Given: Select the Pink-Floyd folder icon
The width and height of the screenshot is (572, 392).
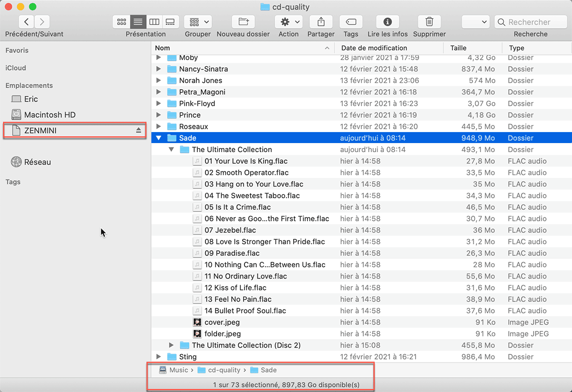Looking at the screenshot, I should (172, 103).
